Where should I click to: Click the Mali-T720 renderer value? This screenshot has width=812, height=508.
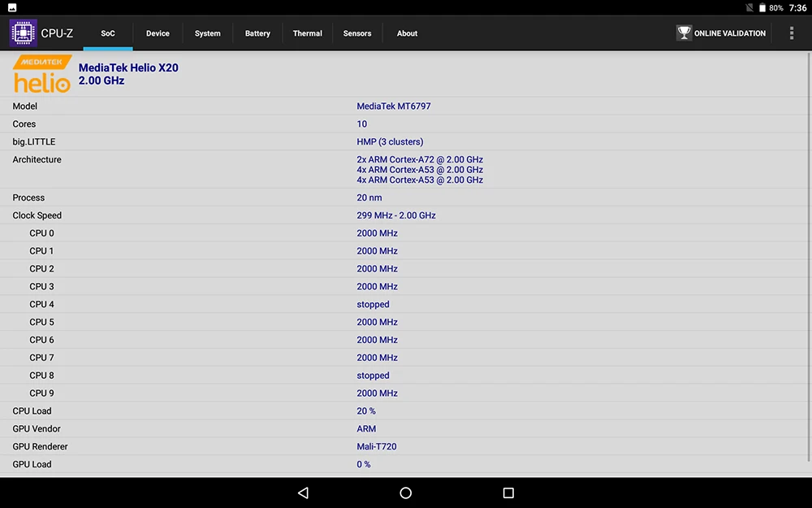(x=377, y=446)
